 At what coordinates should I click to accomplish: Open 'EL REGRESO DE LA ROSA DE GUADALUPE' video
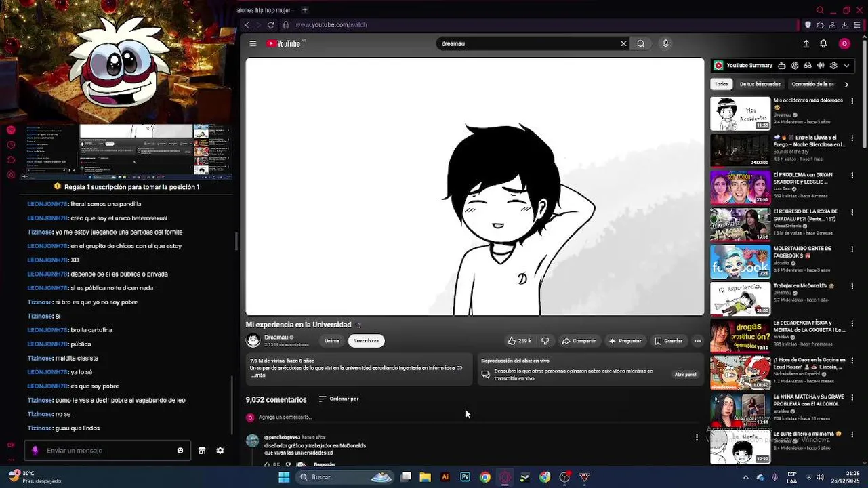click(x=741, y=224)
